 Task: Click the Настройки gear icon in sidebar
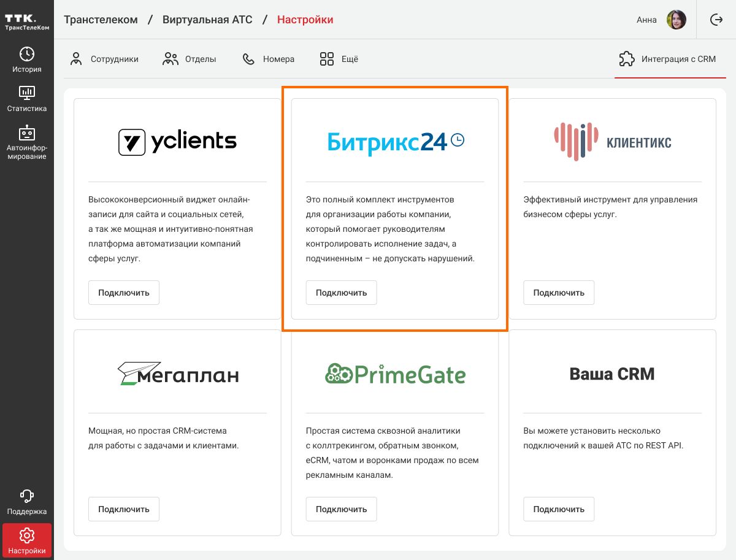click(x=27, y=535)
